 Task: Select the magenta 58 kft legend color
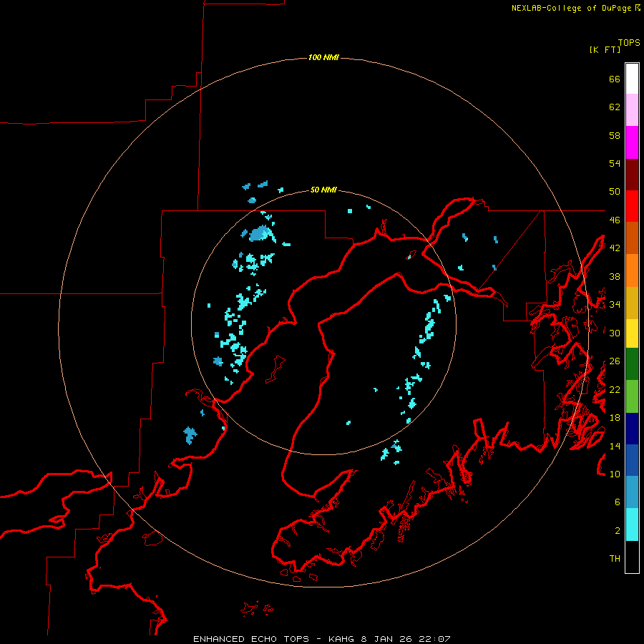[x=632, y=142]
